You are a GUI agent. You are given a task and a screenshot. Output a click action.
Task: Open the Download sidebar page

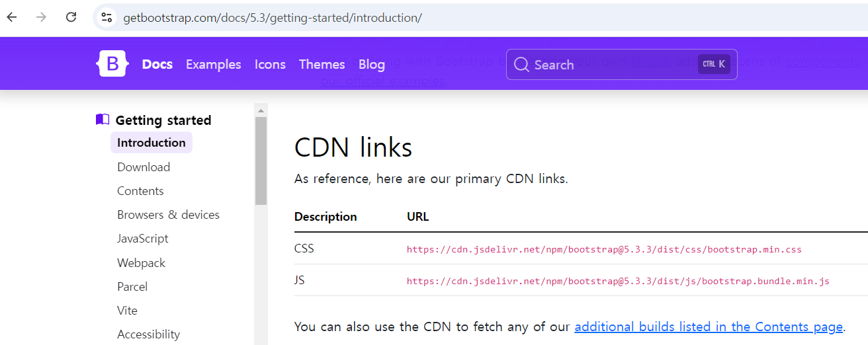pyautogui.click(x=144, y=167)
